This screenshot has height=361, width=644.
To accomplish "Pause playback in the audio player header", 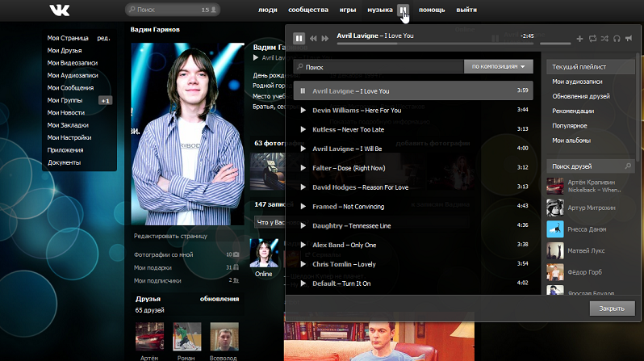I will 299,38.
